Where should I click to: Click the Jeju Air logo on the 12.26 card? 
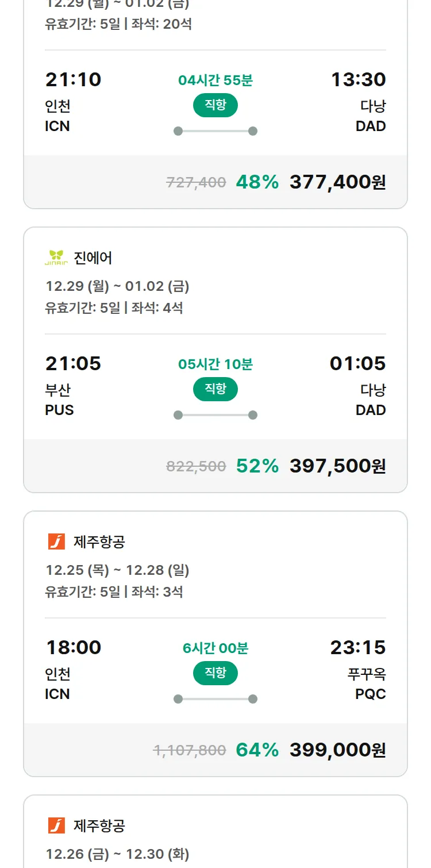coord(56,825)
